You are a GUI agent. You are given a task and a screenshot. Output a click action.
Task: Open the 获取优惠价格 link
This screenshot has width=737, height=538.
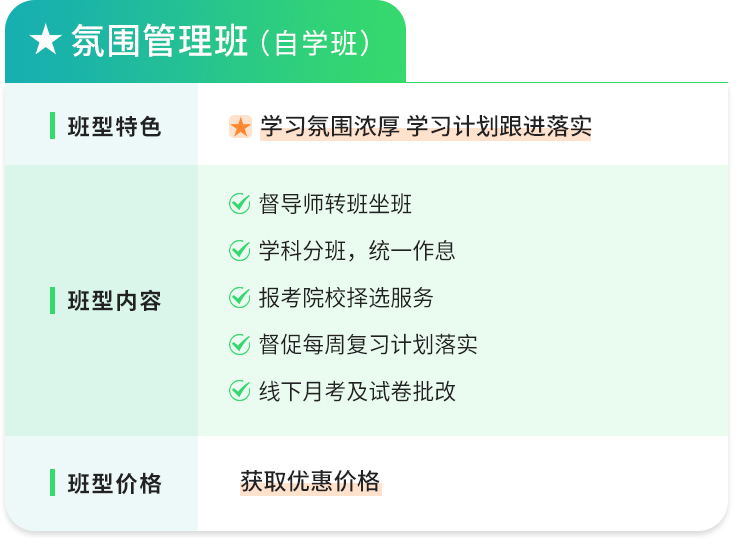310,482
